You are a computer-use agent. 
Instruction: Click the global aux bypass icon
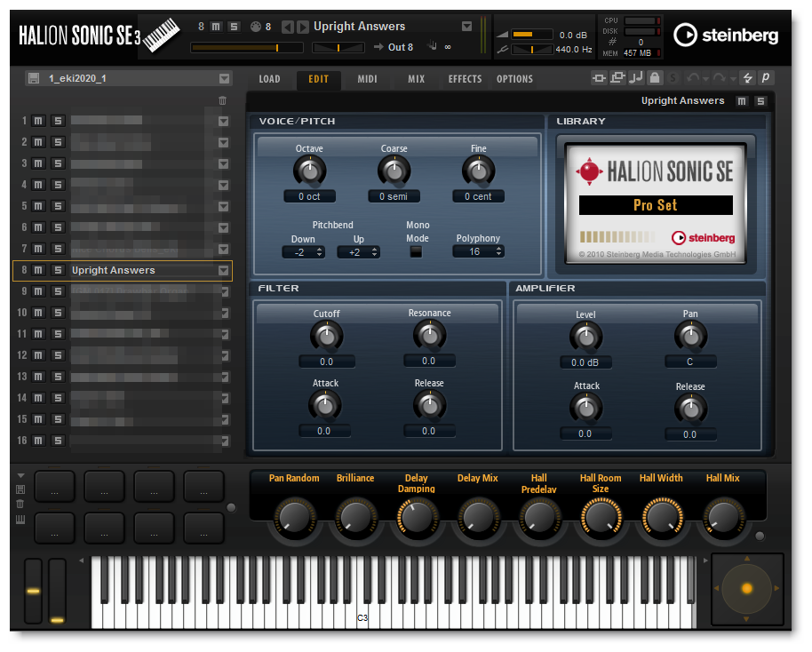[617, 78]
